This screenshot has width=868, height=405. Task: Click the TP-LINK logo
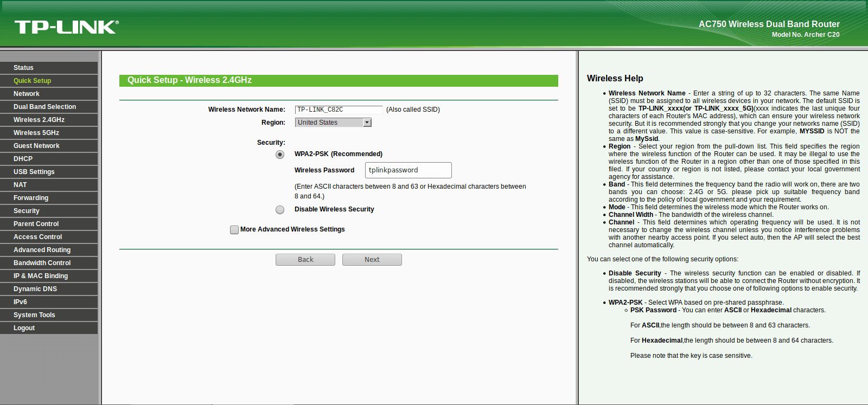point(67,27)
